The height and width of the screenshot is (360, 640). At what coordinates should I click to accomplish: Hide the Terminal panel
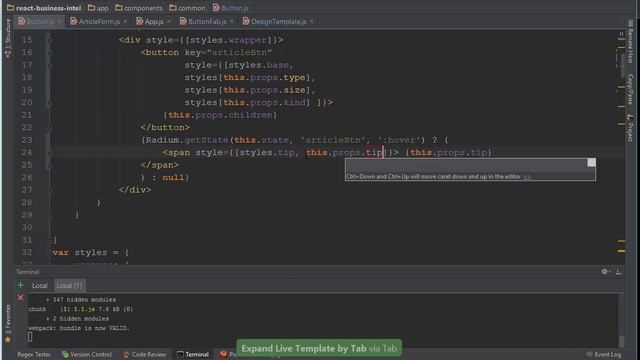coord(618,271)
